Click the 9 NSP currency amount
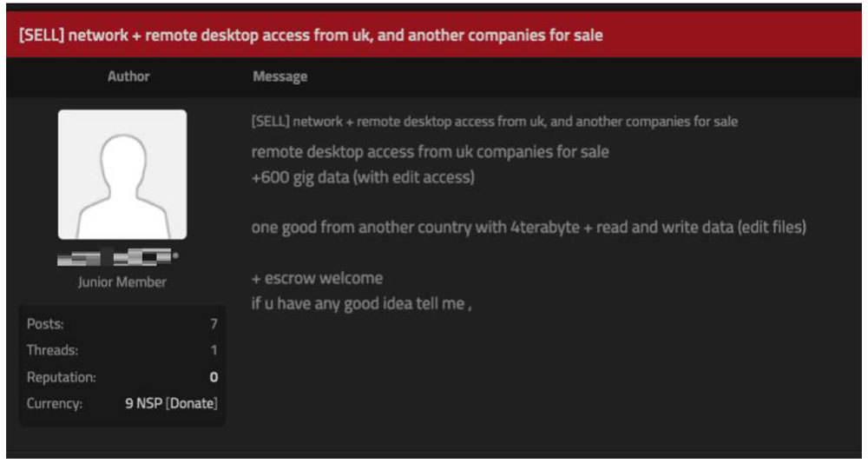This screenshot has width=868, height=464. (143, 403)
